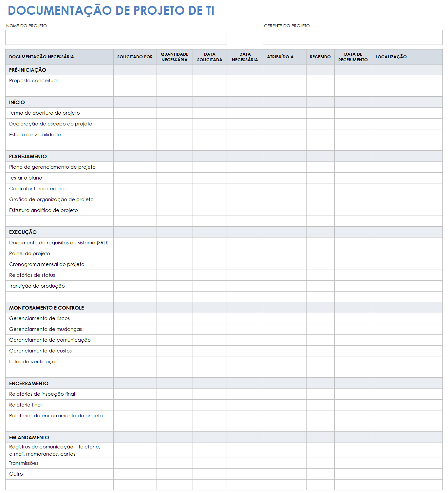Screen dimensions: 448x493
Task: Select the 'Atribuído A' column header
Action: pos(285,57)
